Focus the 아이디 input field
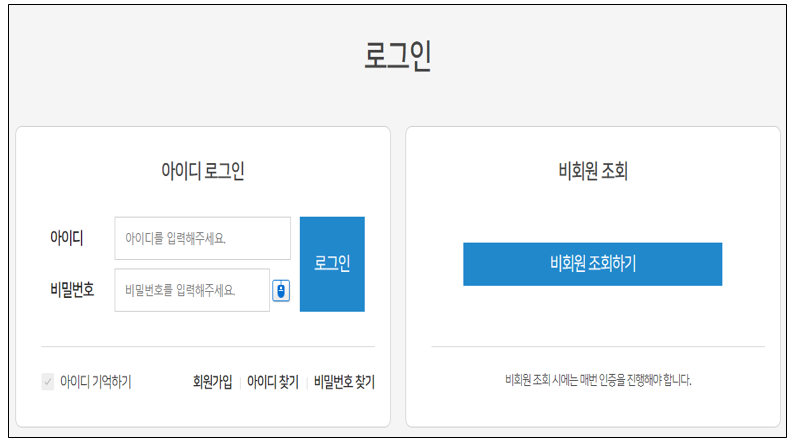Viewport: 795px width, 444px height. [203, 238]
